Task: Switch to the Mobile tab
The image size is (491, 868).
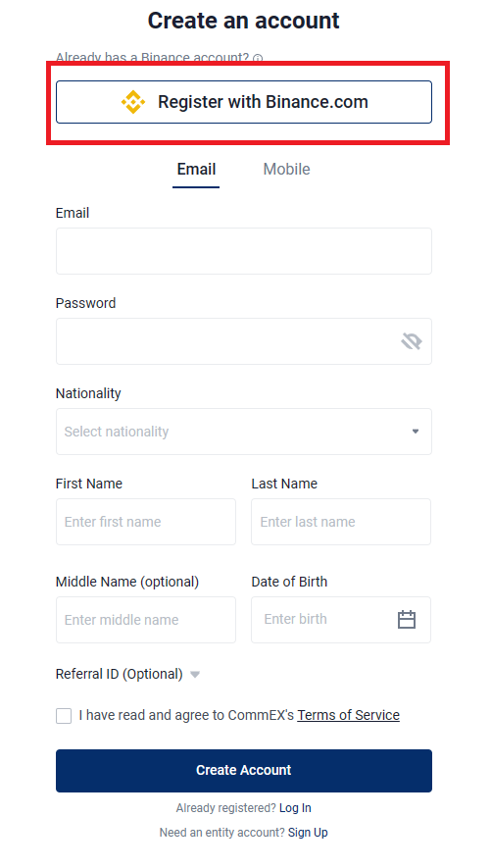Action: pyautogui.click(x=286, y=170)
